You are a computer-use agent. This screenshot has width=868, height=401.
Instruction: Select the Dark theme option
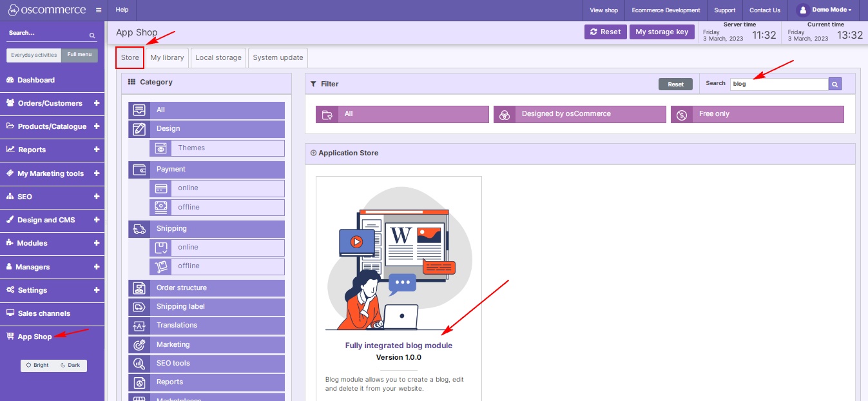(71, 366)
